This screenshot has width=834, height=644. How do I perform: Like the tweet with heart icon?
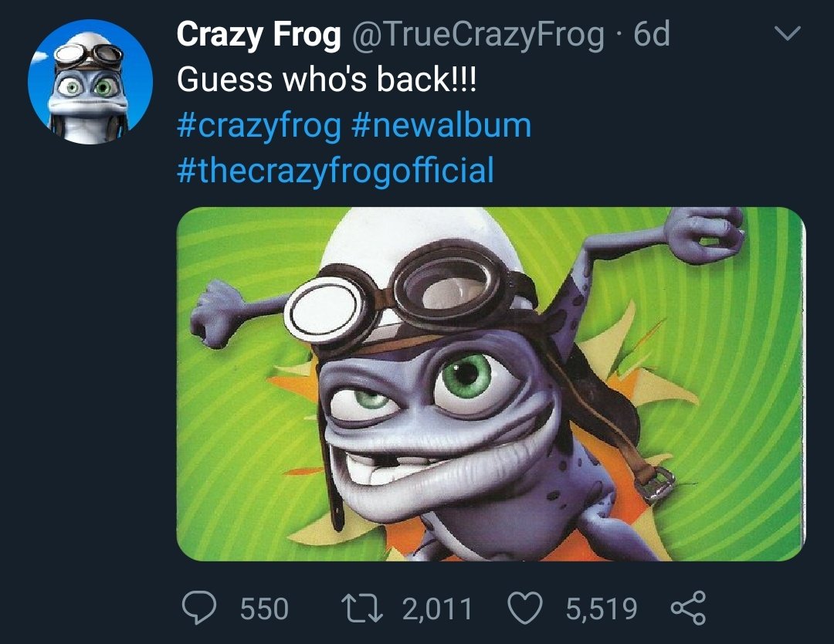tap(526, 608)
